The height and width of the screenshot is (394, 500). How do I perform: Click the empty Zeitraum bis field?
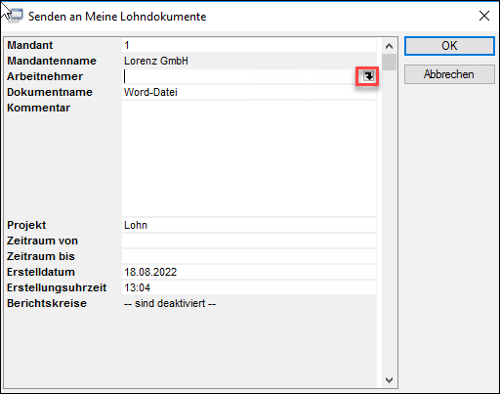pos(249,256)
